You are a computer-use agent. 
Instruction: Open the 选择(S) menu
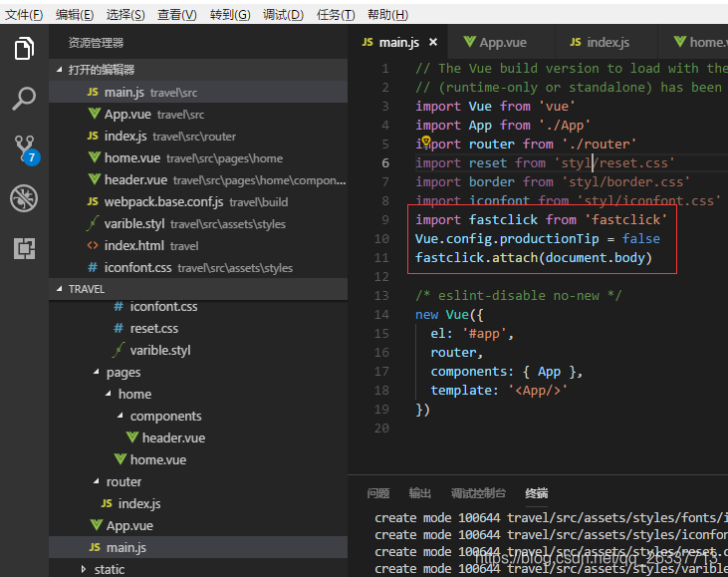(125, 15)
